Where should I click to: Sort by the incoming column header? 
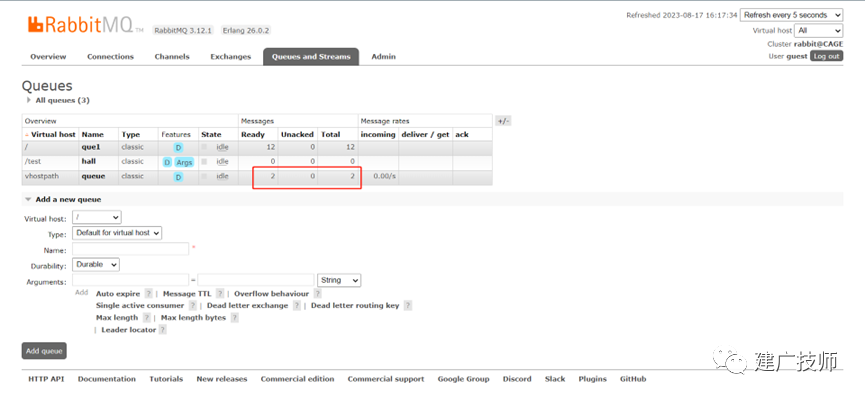(x=378, y=134)
